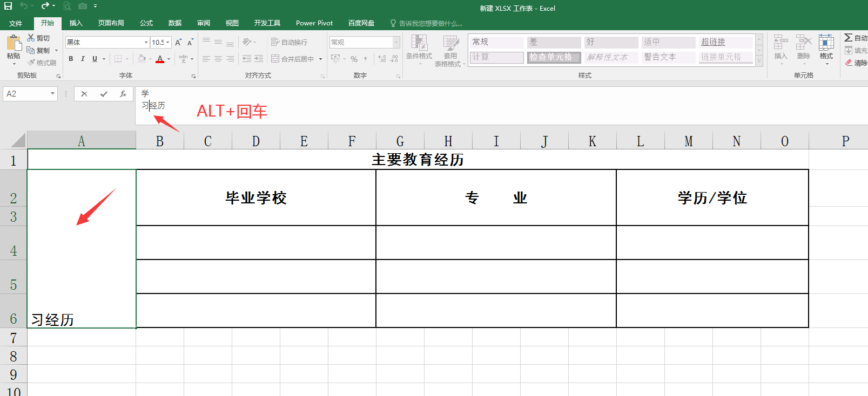Switch to the 数据 tab
The image size is (868, 396).
tap(175, 23)
